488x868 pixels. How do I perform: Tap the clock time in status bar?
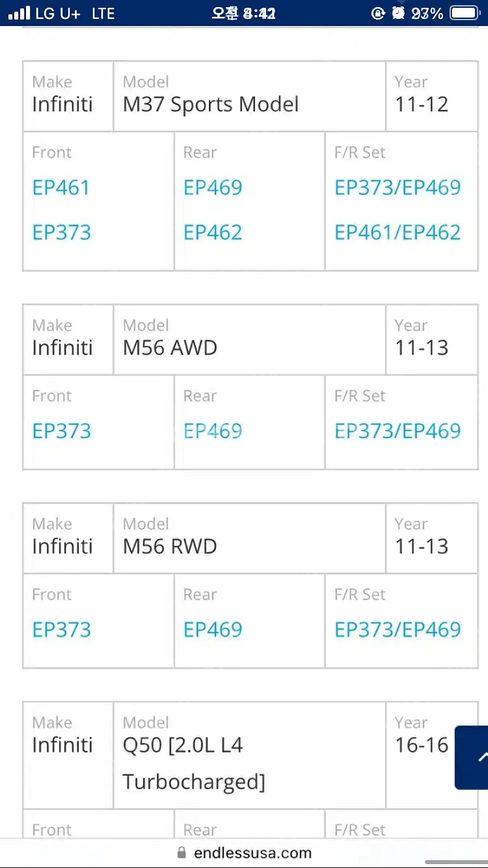(244, 13)
